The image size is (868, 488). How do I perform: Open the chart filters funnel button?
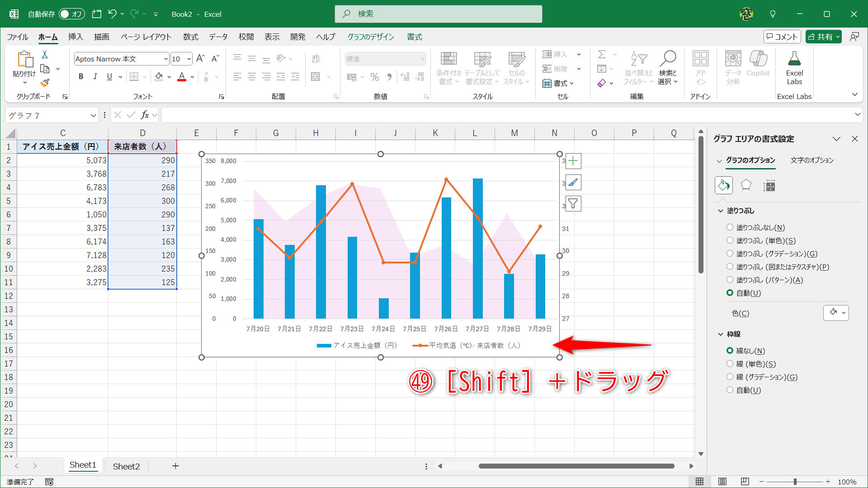(573, 203)
